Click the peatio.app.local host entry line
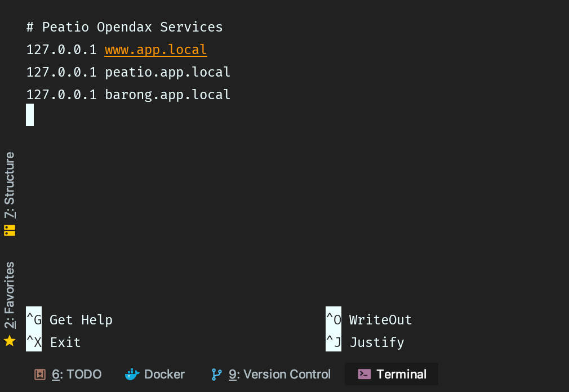The image size is (569, 392). 128,72
